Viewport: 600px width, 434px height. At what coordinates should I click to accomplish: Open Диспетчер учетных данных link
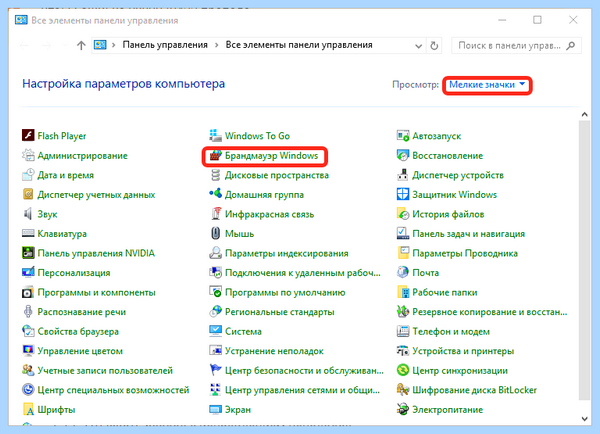pos(96,195)
